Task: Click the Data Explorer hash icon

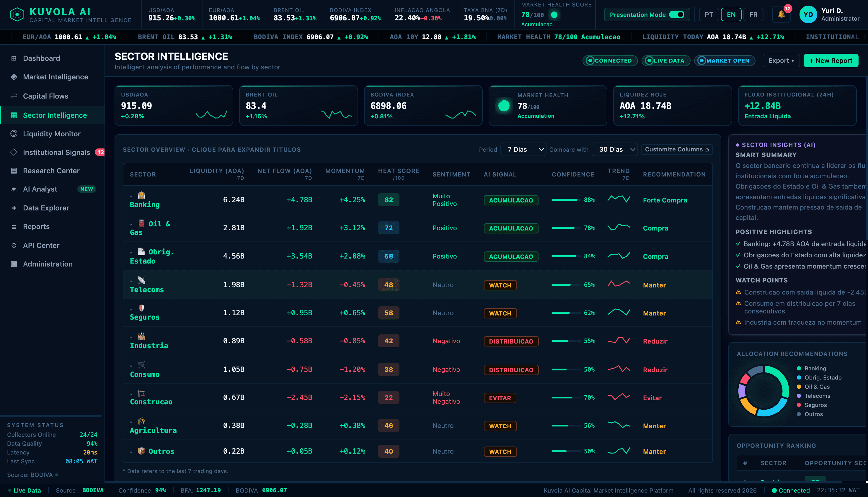Action: [x=14, y=208]
